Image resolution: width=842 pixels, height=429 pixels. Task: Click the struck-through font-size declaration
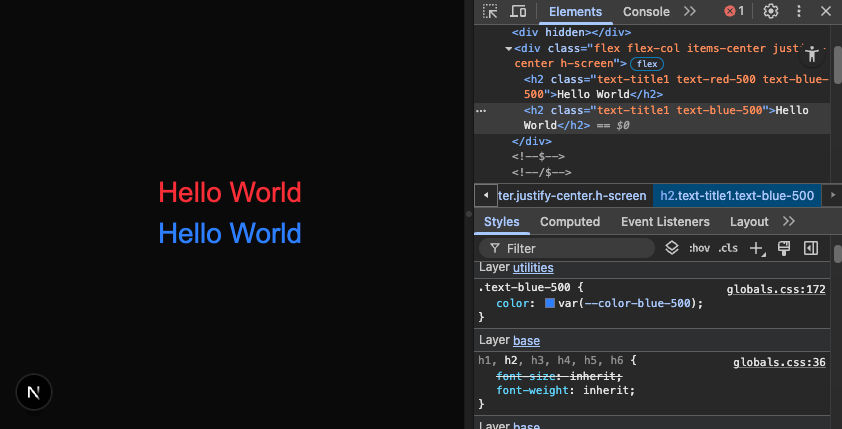560,376
